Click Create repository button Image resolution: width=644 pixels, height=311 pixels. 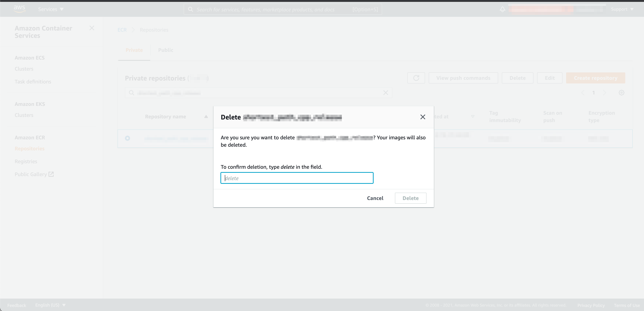(x=596, y=78)
